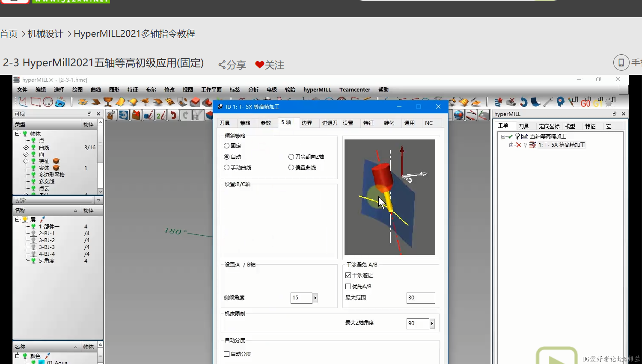Switch to the 策略 tab in dialog
The height and width of the screenshot is (364, 642).
click(x=245, y=123)
